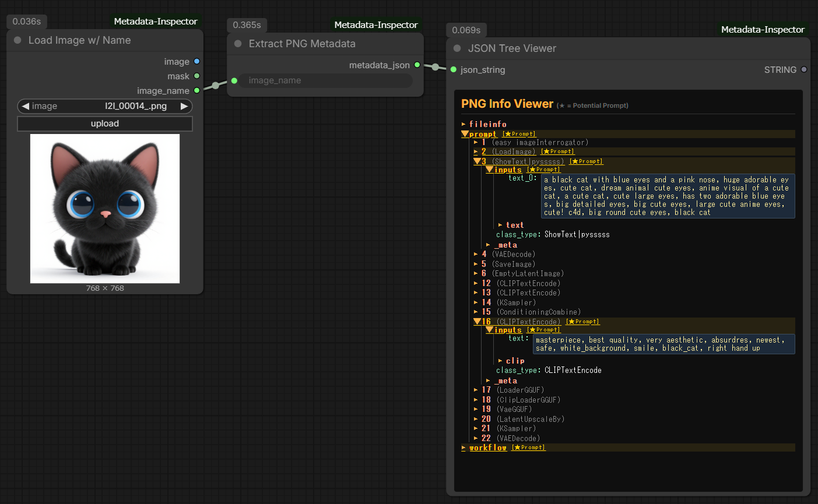This screenshot has height=504, width=818.
Task: Expand node 1 easy imageInterrogator
Action: pos(476,142)
